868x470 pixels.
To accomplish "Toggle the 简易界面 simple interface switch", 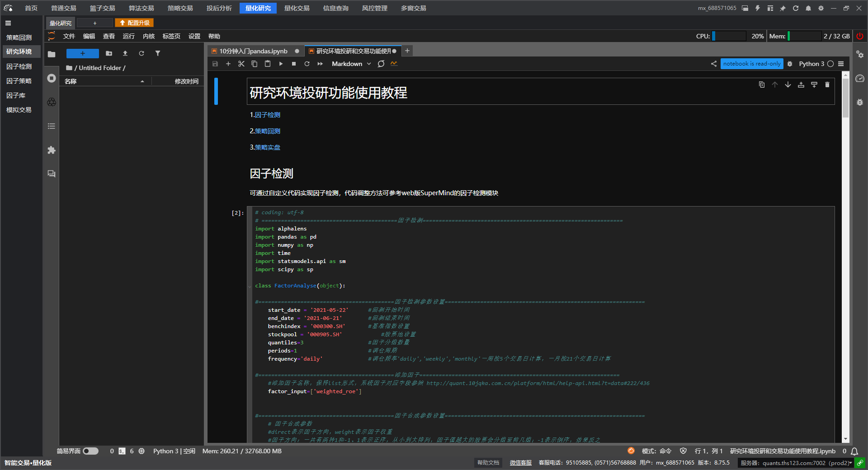I will coord(90,451).
